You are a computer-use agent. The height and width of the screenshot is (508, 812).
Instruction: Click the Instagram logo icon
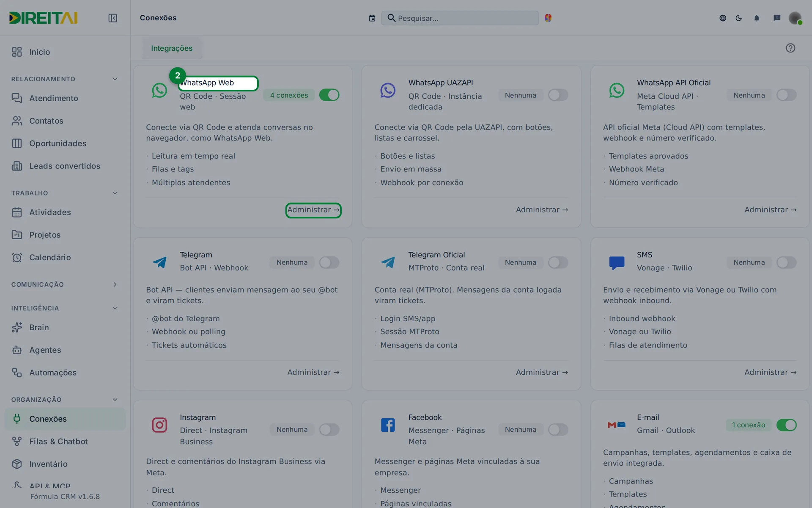point(159,425)
